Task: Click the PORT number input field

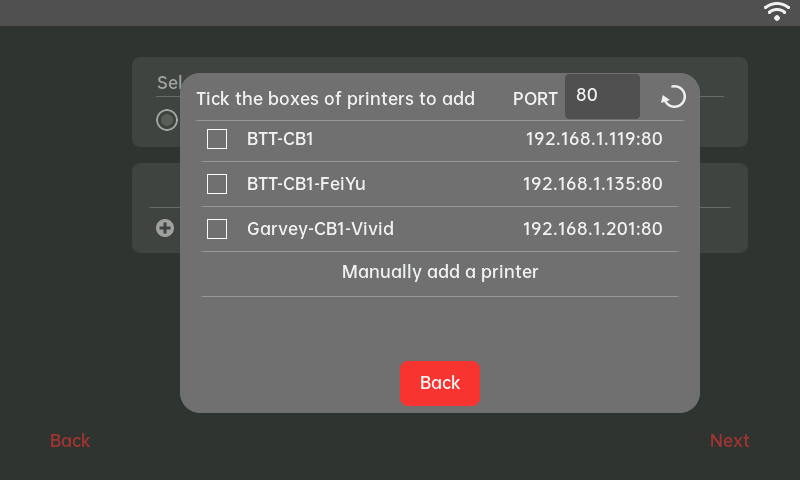Action: point(602,97)
